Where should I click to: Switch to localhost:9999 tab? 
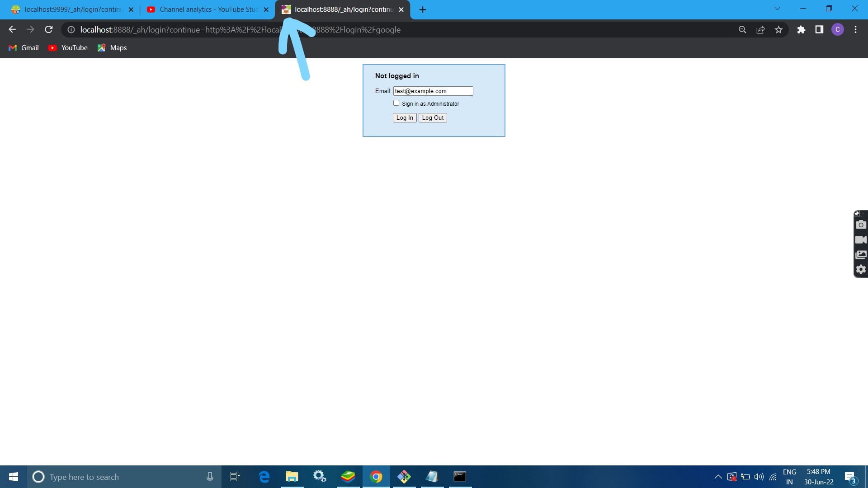point(72,9)
